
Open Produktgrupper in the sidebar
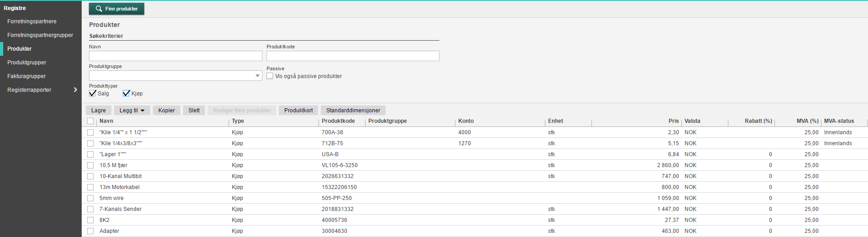27,63
